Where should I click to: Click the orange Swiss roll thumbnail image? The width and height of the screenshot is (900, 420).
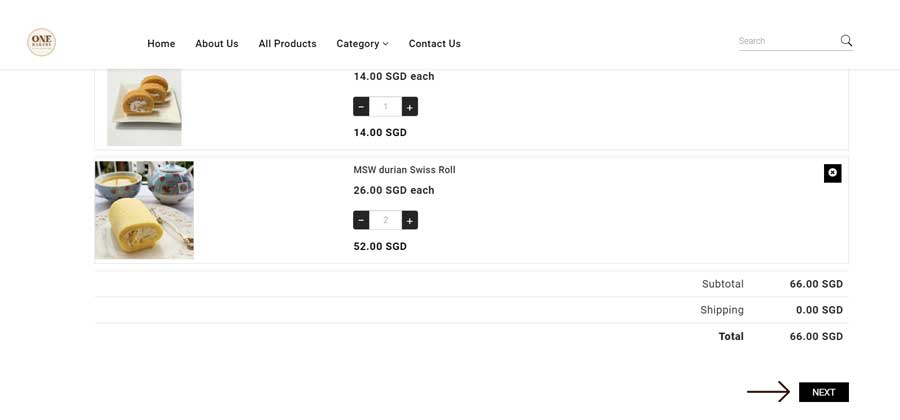pyautogui.click(x=144, y=107)
